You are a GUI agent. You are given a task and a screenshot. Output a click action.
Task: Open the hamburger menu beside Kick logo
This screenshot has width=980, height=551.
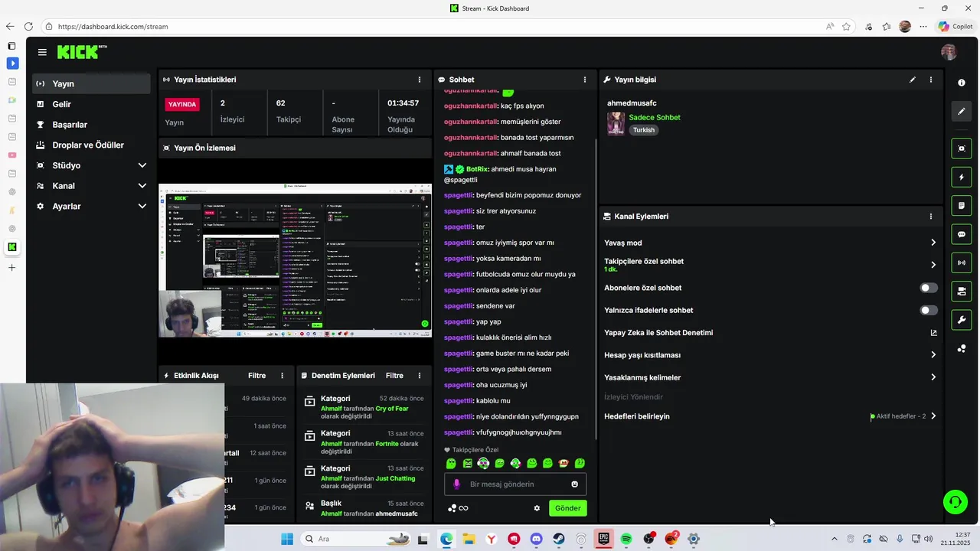(x=42, y=52)
